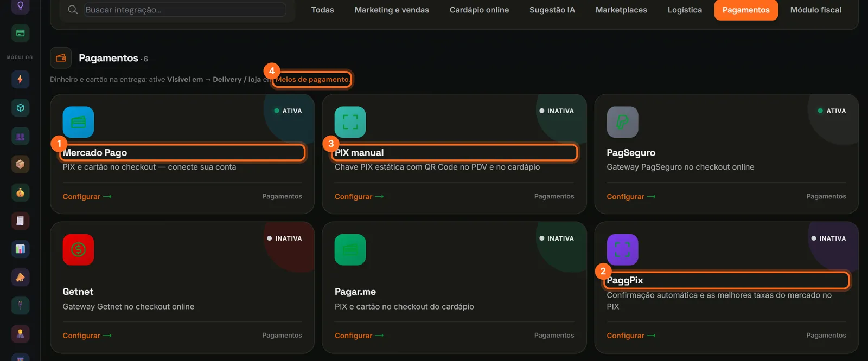Select the highlighted Pagamentos tab
868x361 pixels.
click(746, 10)
